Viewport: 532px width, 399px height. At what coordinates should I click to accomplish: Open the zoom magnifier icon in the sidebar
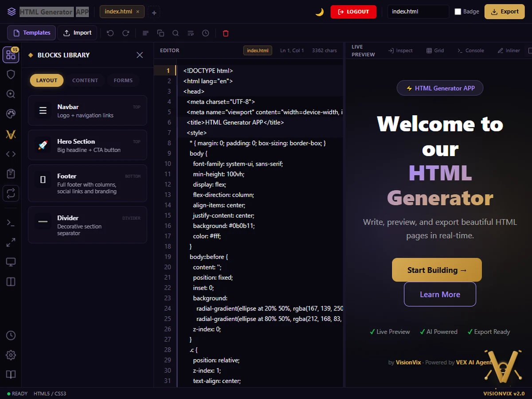(11, 94)
